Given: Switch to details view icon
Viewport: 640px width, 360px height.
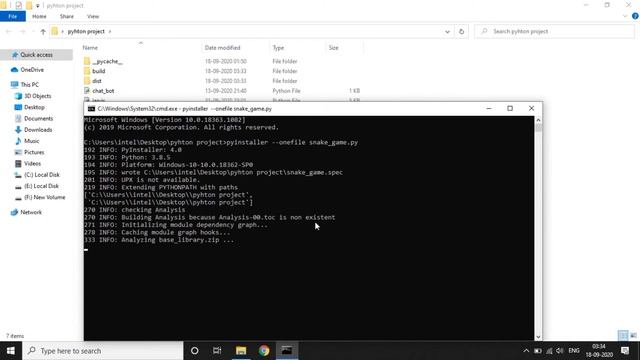Looking at the screenshot, I should (x=623, y=336).
